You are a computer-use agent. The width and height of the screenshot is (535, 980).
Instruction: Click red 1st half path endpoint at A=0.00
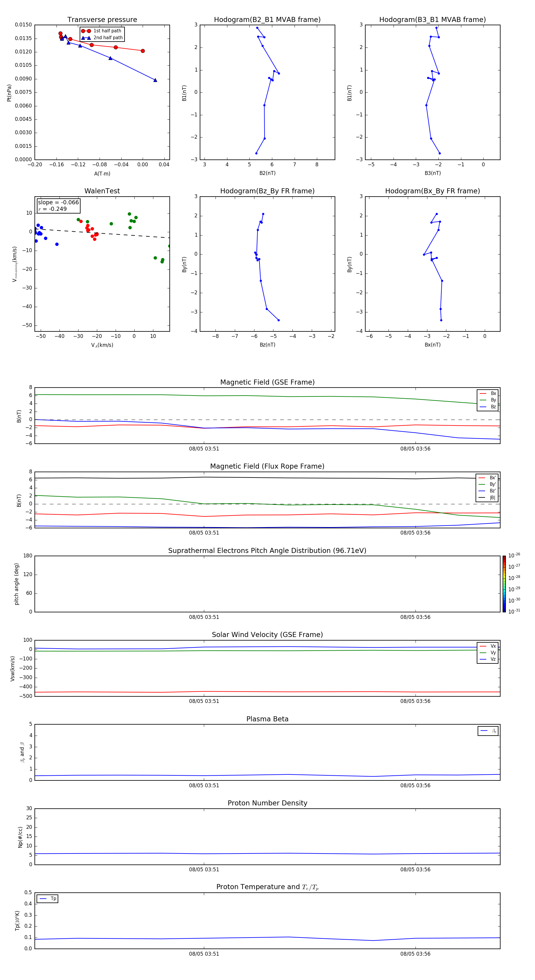click(143, 51)
